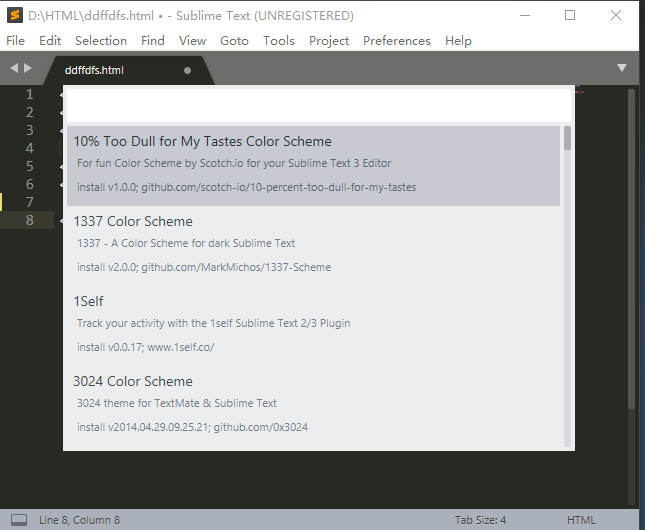The height and width of the screenshot is (530, 645).
Task: Click 'Track your activity with the 1self' description
Action: (213, 323)
